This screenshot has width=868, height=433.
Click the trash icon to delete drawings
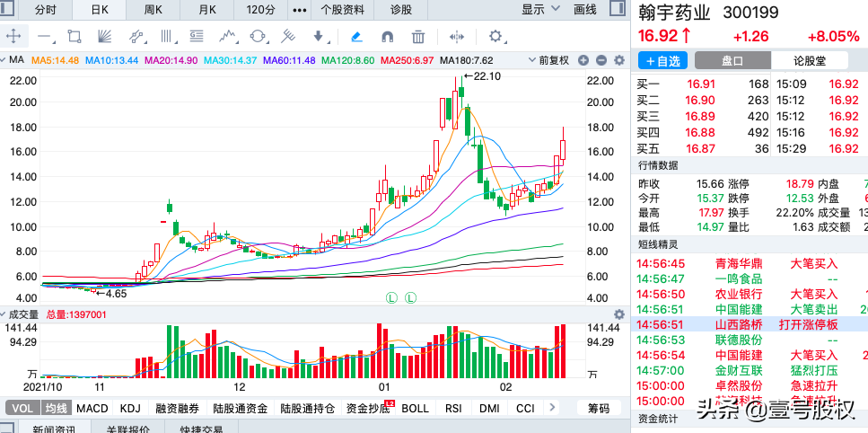coord(418,37)
